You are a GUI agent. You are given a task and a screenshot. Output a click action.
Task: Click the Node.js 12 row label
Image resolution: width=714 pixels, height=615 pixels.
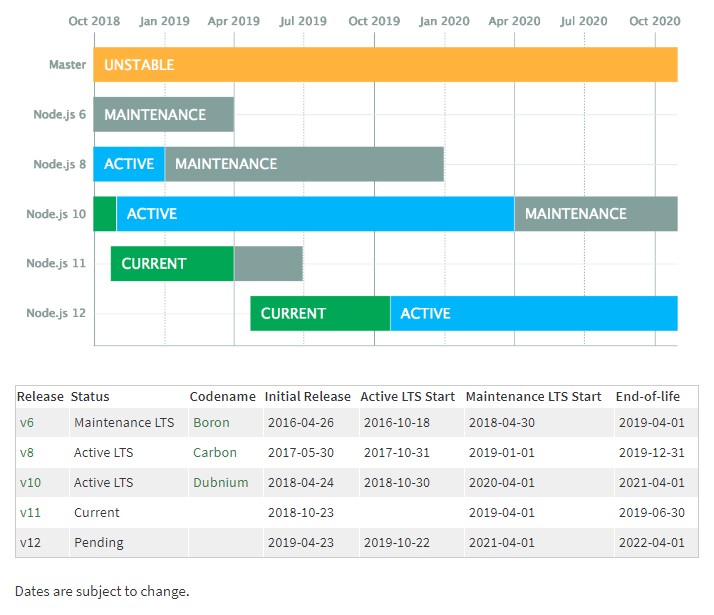(x=56, y=313)
